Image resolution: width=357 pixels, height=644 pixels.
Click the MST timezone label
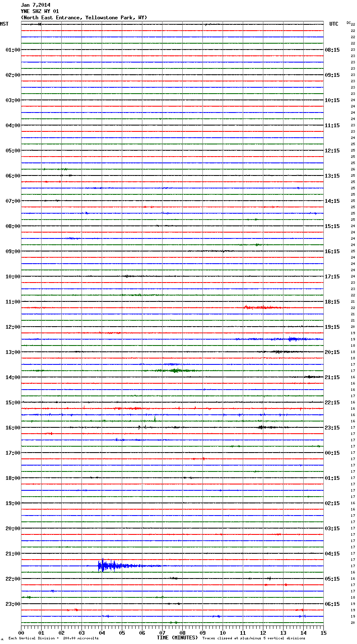pos(4,24)
